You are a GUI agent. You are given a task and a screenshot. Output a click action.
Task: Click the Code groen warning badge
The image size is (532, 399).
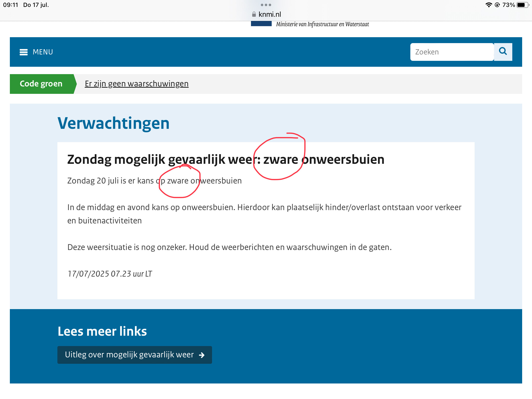[x=41, y=84]
